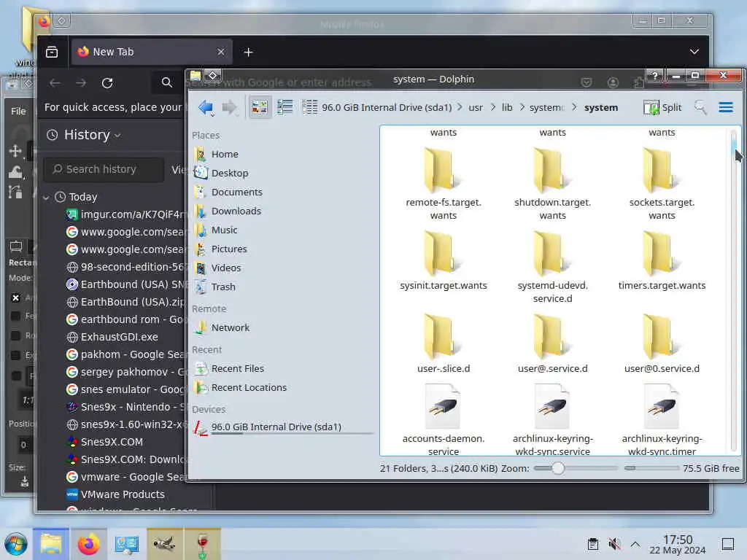Select shutdown.target.wants folder

click(x=553, y=183)
